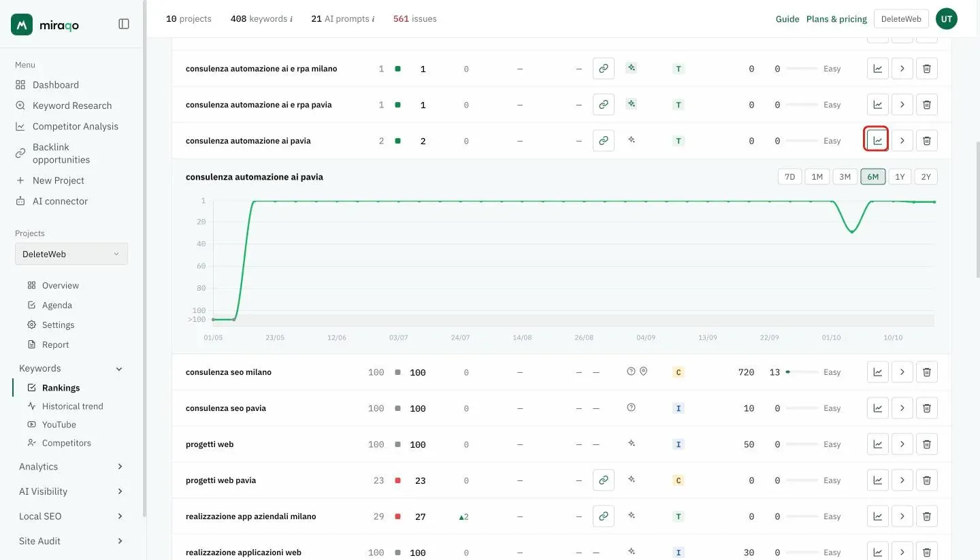The height and width of the screenshot is (560, 980).
Task: Open Plans & pricing link
Action: [836, 19]
